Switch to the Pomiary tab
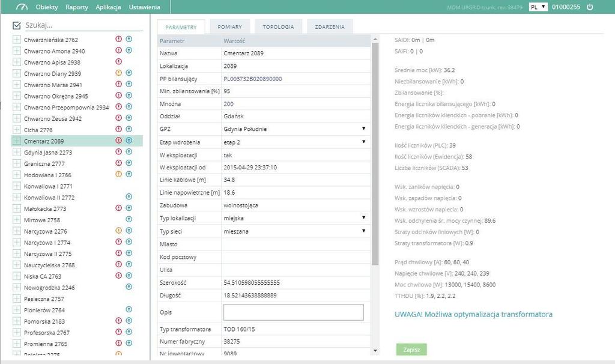The height and width of the screenshot is (364, 615). pyautogui.click(x=229, y=26)
